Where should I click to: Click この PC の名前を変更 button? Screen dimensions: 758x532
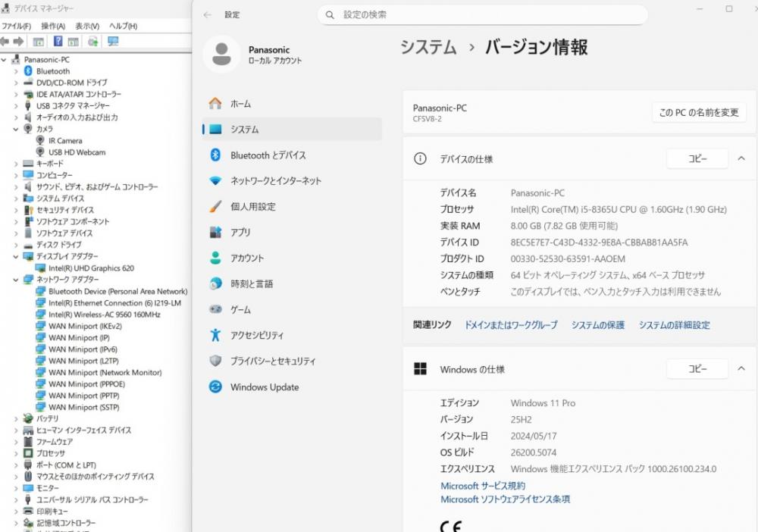point(699,113)
